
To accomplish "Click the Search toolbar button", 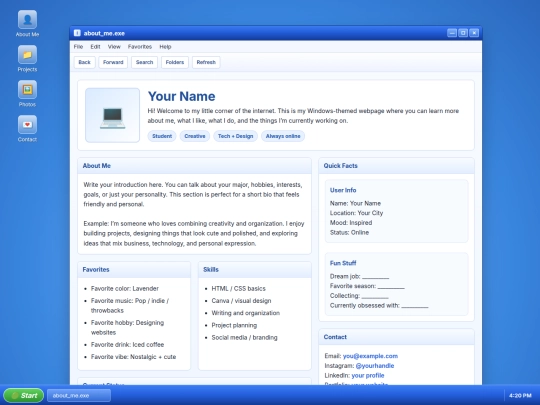I will click(144, 62).
